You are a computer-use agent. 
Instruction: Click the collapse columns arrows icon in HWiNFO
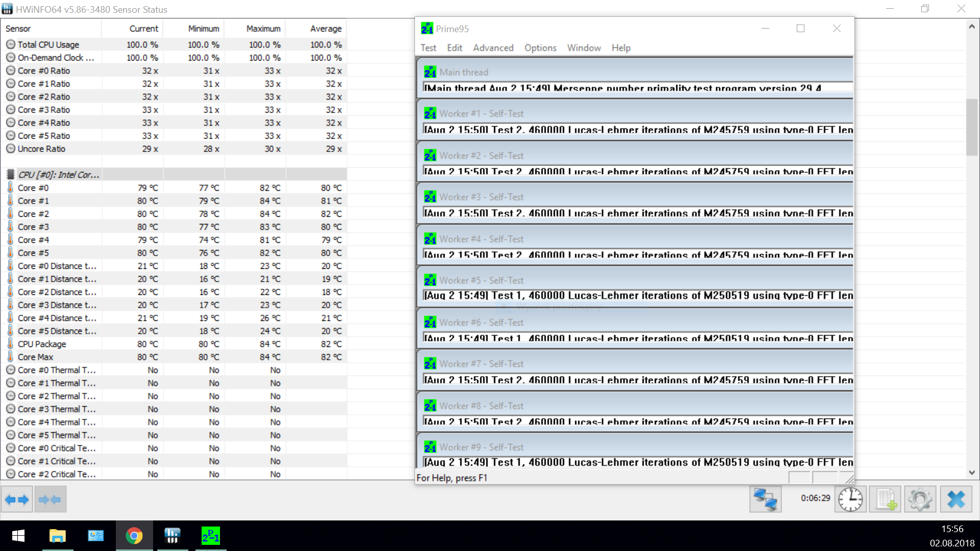tap(50, 499)
